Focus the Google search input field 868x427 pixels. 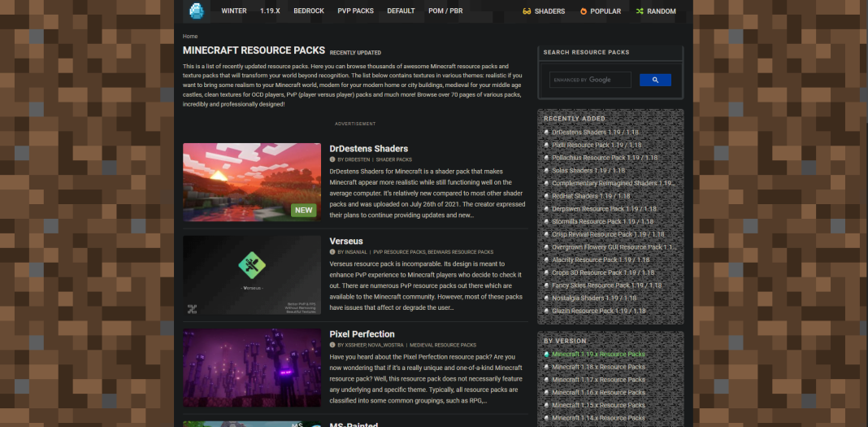[x=589, y=80]
